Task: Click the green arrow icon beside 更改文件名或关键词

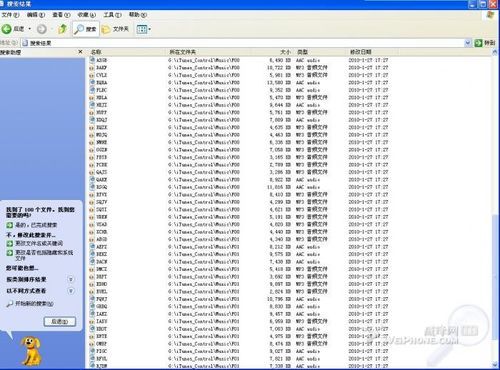Action: coord(10,244)
